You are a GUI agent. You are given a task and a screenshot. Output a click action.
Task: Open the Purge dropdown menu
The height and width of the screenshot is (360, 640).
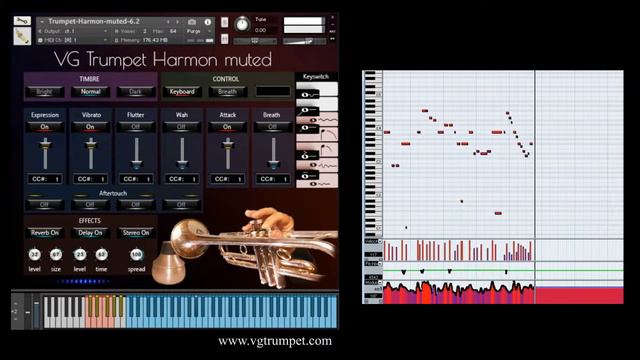[199, 31]
